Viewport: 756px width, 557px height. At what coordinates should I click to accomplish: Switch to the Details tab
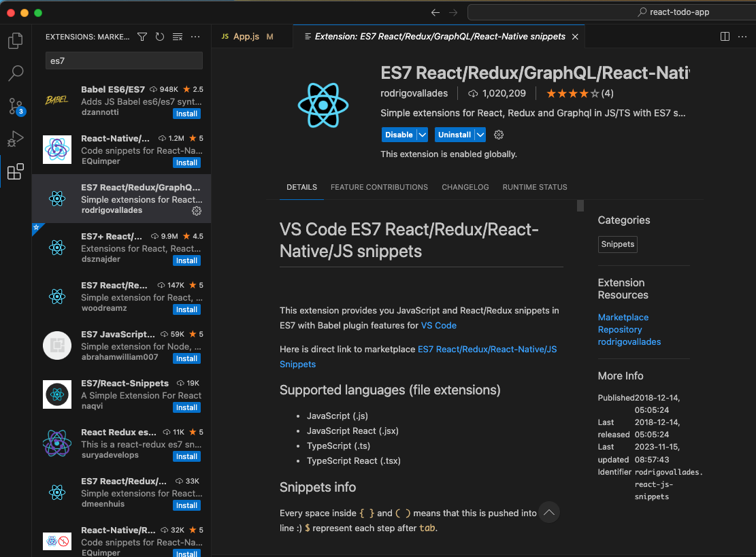[302, 187]
